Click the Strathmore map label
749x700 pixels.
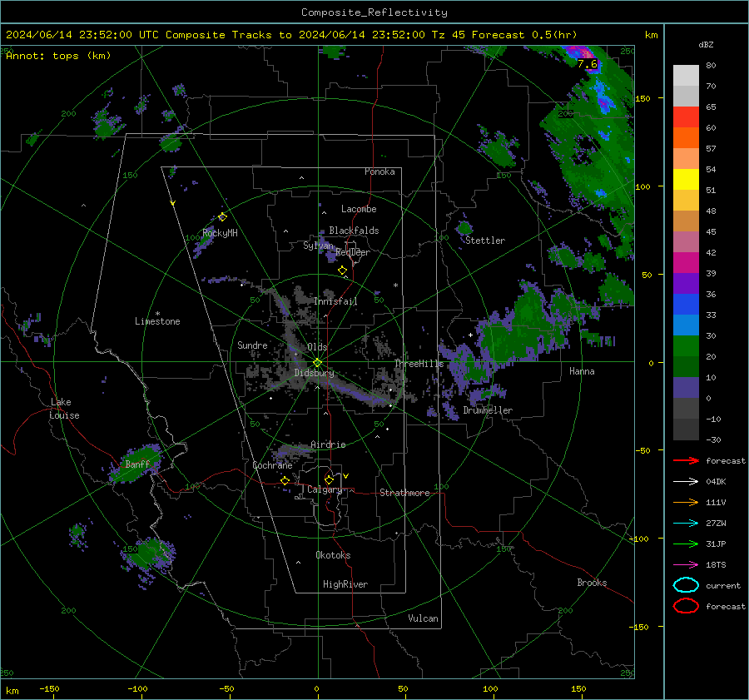point(404,493)
